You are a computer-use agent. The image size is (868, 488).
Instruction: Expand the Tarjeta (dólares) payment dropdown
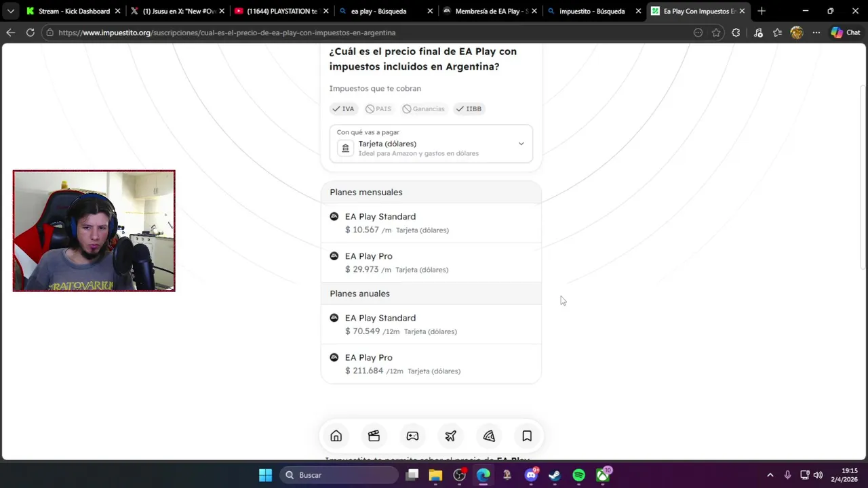point(431,143)
